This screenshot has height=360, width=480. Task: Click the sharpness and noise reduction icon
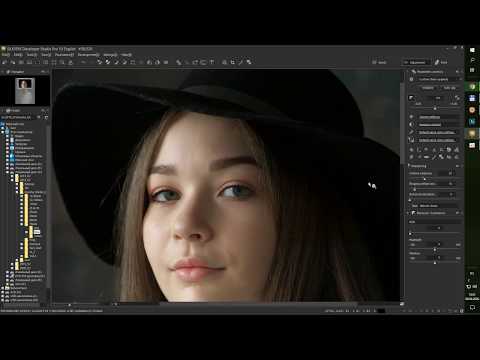click(411, 140)
